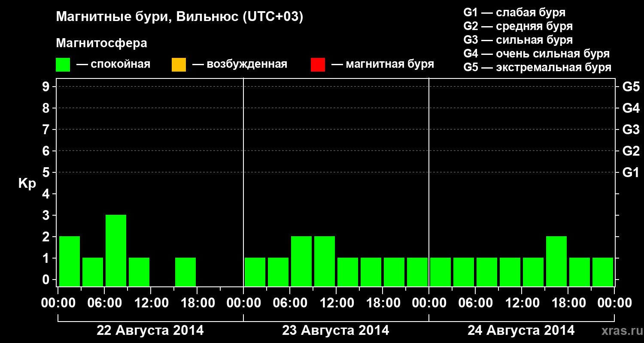Click the right-axis 'G4' label
644x343 pixels.
(631, 108)
